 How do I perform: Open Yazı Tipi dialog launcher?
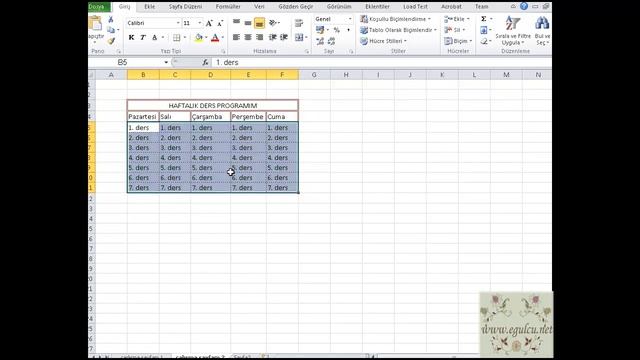point(223,51)
